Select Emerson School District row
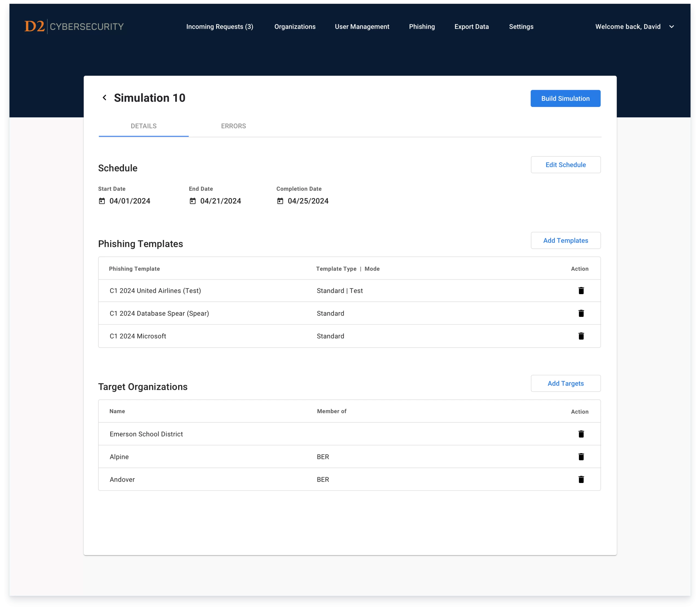 [x=349, y=434]
